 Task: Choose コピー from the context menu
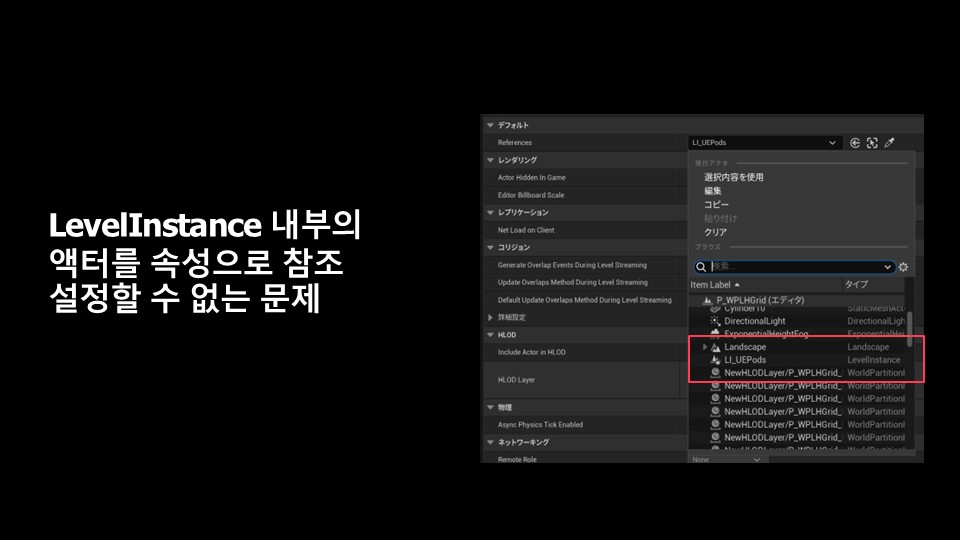click(716, 204)
